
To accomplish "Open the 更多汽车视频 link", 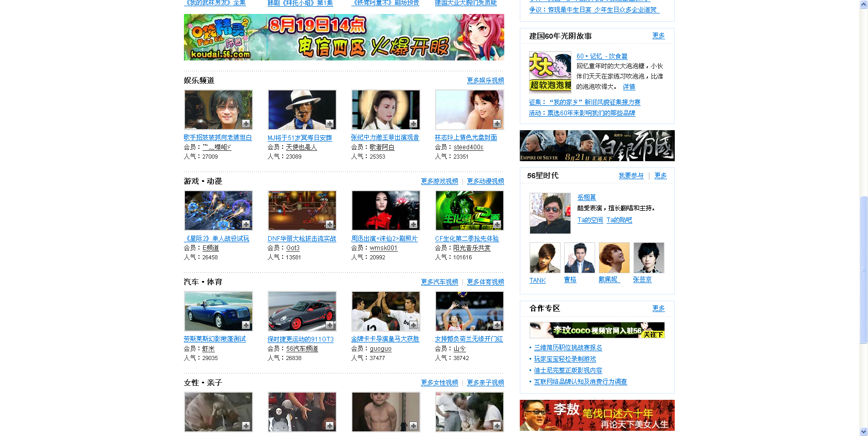I will (x=440, y=282).
